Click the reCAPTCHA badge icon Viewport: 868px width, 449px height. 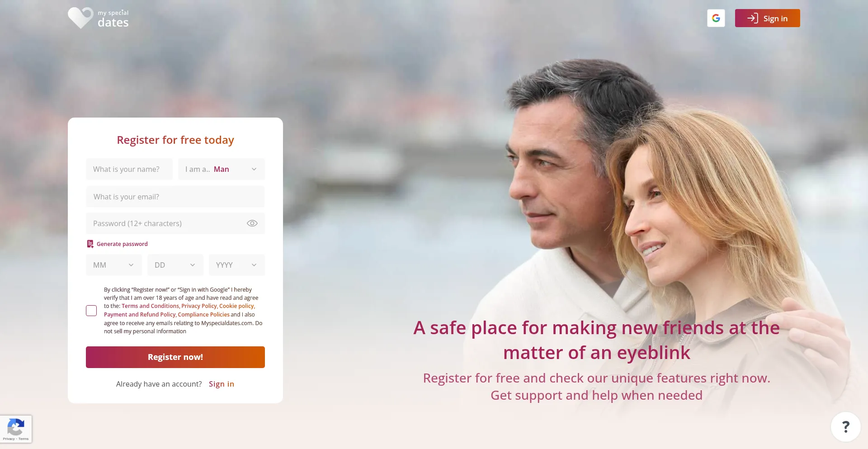point(16,427)
